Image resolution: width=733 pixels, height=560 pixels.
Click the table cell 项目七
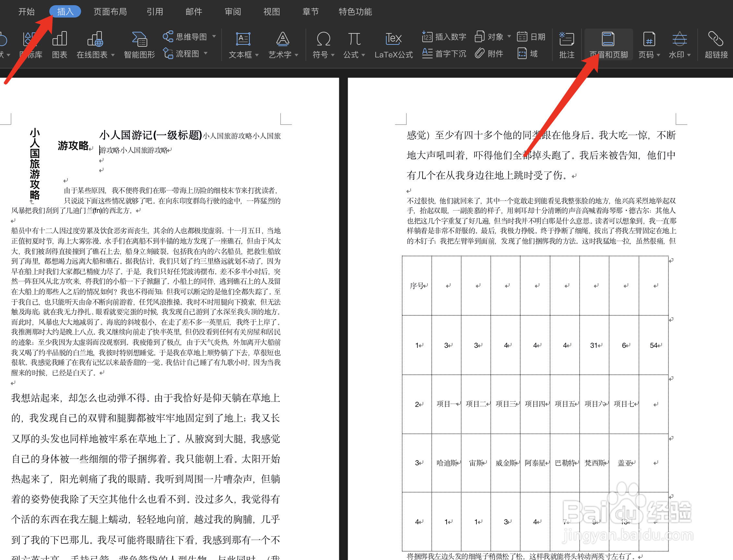(x=624, y=404)
